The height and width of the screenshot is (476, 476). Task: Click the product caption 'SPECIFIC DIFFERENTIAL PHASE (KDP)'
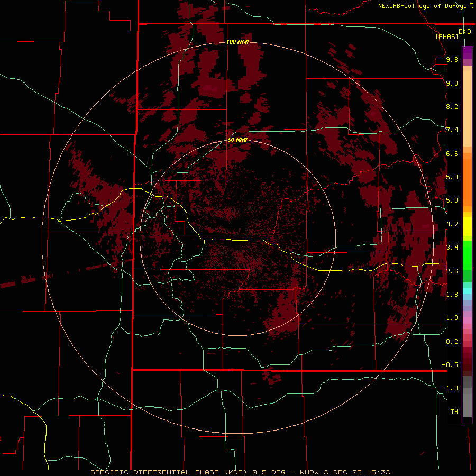pos(169,472)
